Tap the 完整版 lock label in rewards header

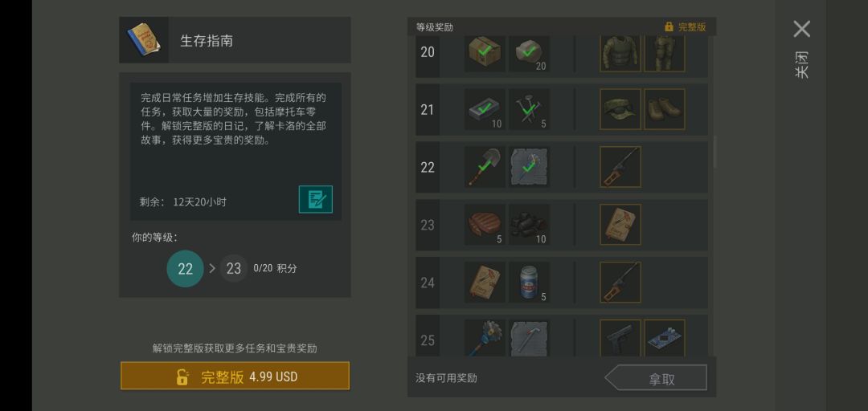coord(686,27)
